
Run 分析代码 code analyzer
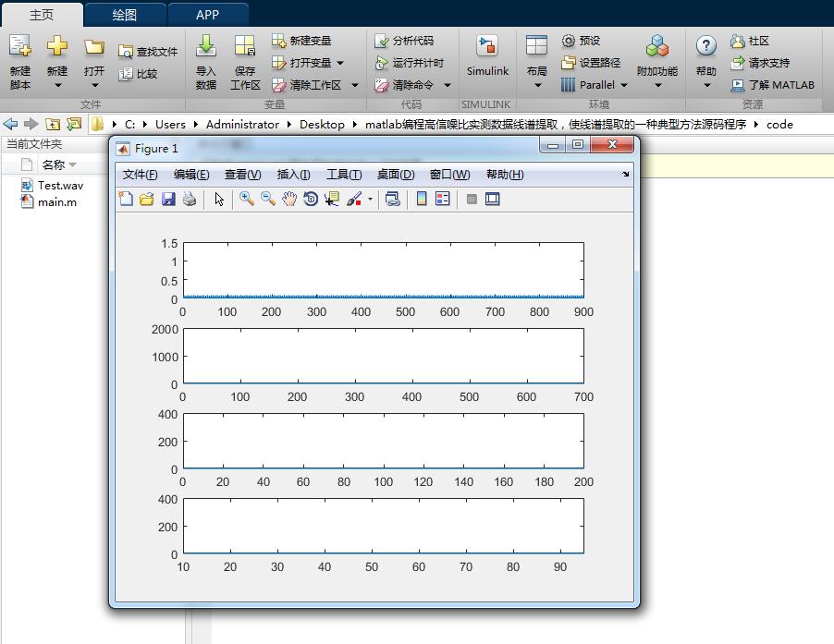[x=404, y=41]
